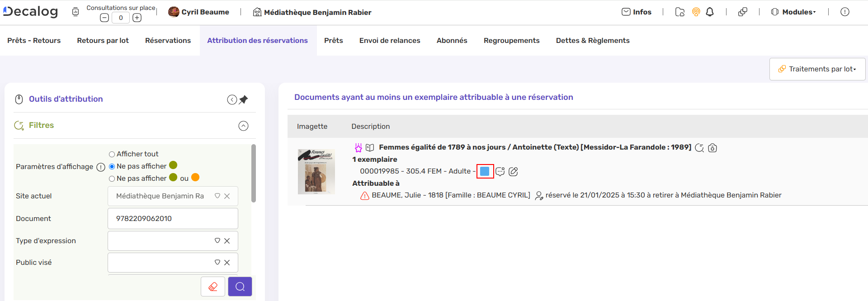Clear the Site actuel field

[x=227, y=196]
